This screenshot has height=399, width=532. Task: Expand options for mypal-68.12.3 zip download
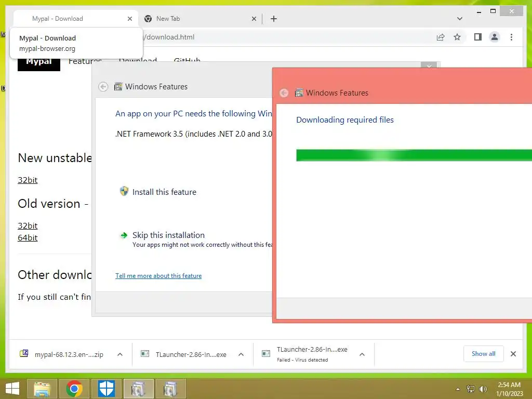[120, 354]
